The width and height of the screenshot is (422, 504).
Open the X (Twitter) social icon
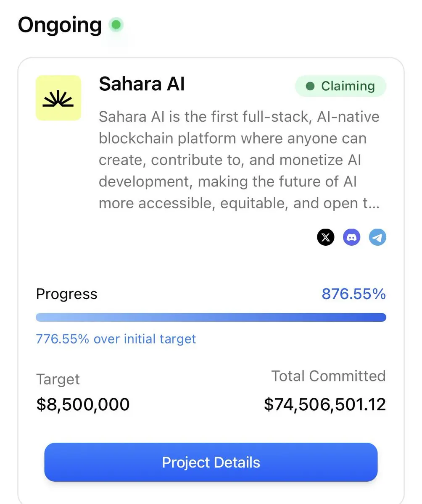[x=326, y=237]
